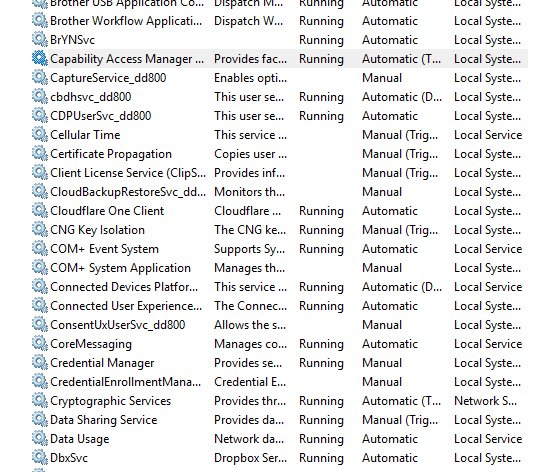Select the highlighted Capability Access Manager gear icon
This screenshot has height=472, width=544.
point(40,59)
